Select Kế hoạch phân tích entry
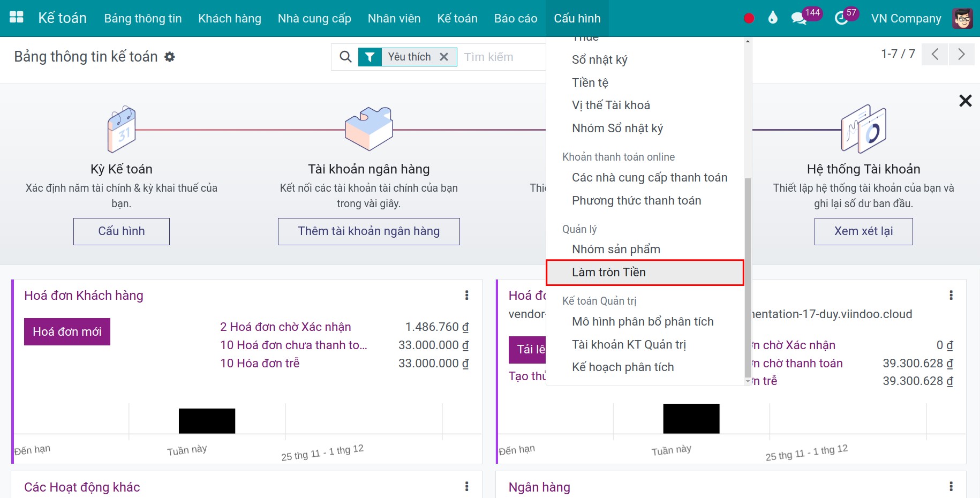 coord(645,367)
